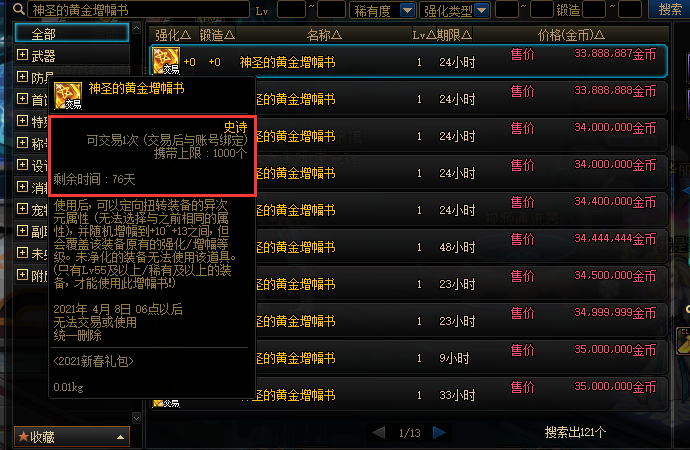Select the 全部 category tab
The height and width of the screenshot is (450, 690).
[x=72, y=33]
